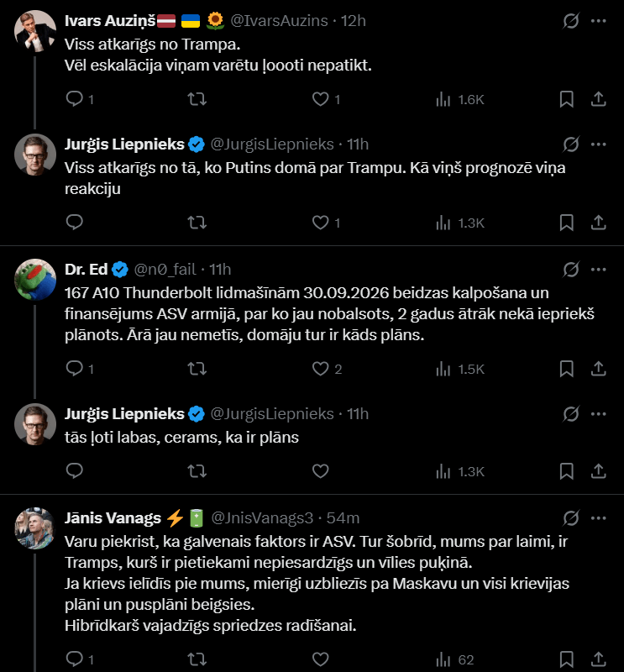The image size is (624, 672).
Task: Retweet Ivars Auziņš's post
Action: click(x=197, y=99)
